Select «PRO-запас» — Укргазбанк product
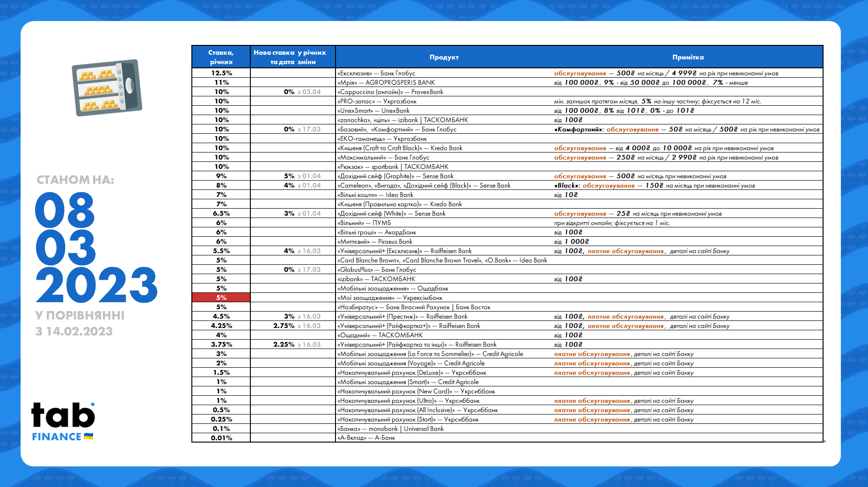The width and height of the screenshot is (868, 487). click(x=377, y=101)
